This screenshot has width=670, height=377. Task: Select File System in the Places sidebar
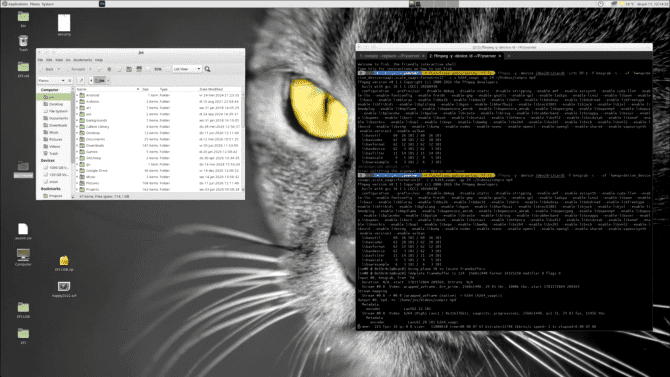coord(55,111)
